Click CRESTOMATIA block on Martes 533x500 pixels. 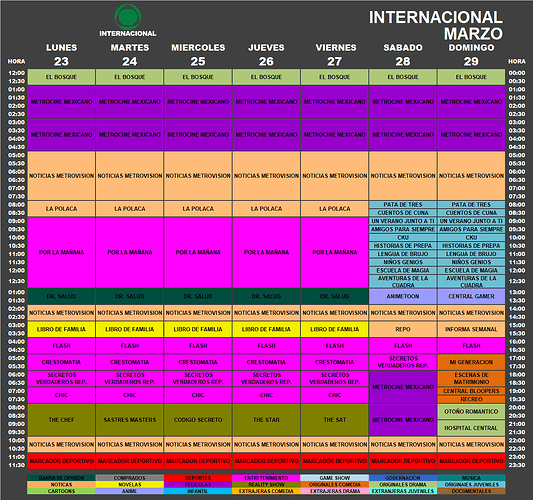(x=130, y=362)
